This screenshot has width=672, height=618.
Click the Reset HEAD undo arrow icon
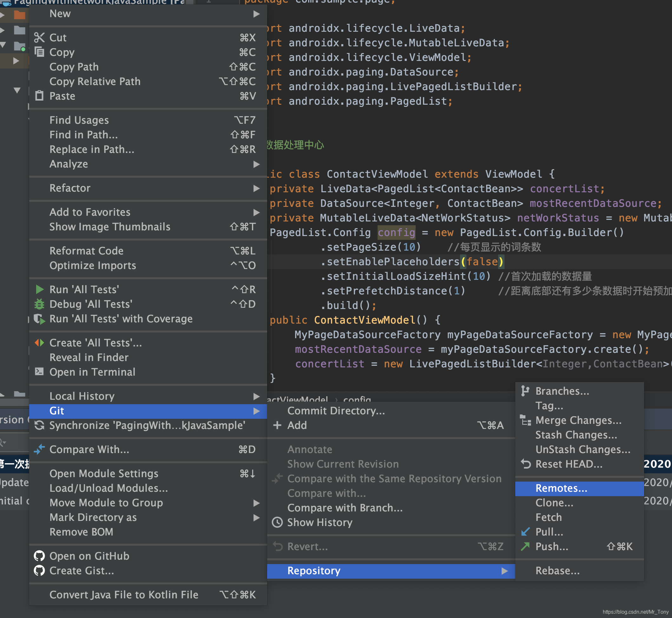526,464
